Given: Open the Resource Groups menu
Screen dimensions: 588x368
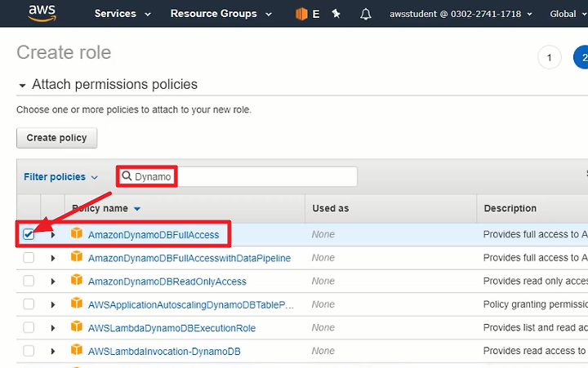Looking at the screenshot, I should pos(220,14).
